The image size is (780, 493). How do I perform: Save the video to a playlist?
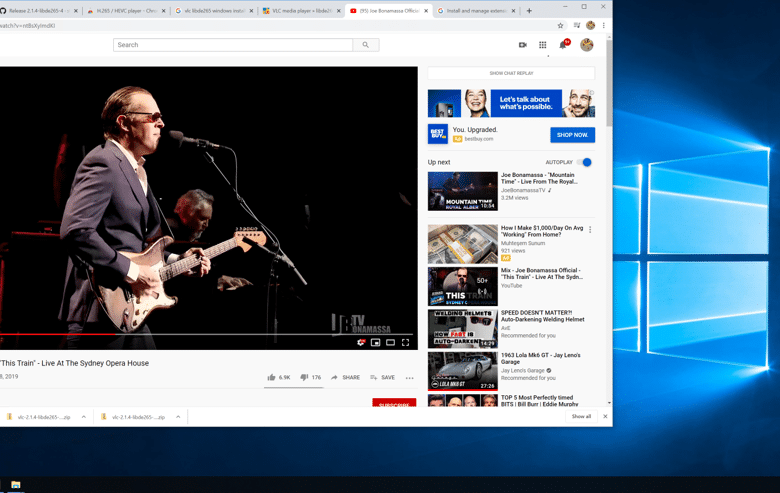383,378
